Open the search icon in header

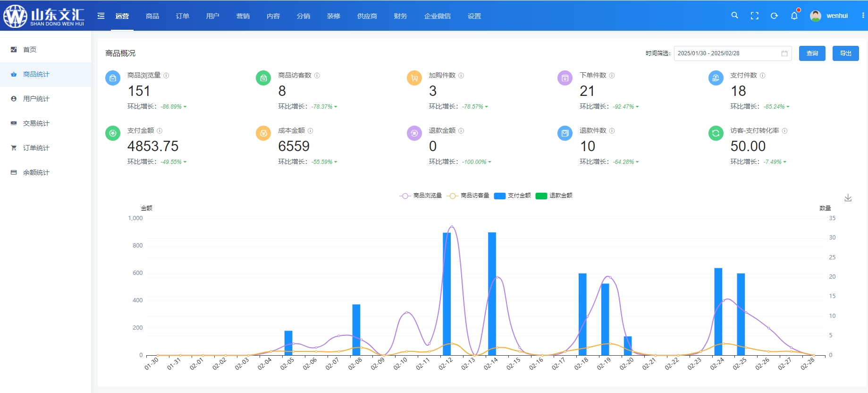pyautogui.click(x=734, y=16)
